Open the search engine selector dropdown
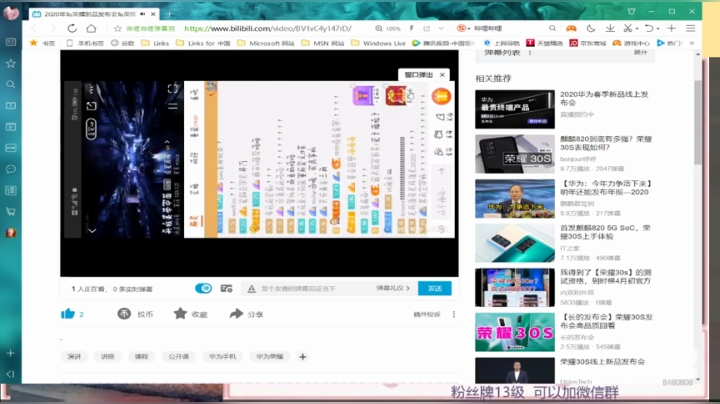This screenshot has width=720, height=404. 463,28
